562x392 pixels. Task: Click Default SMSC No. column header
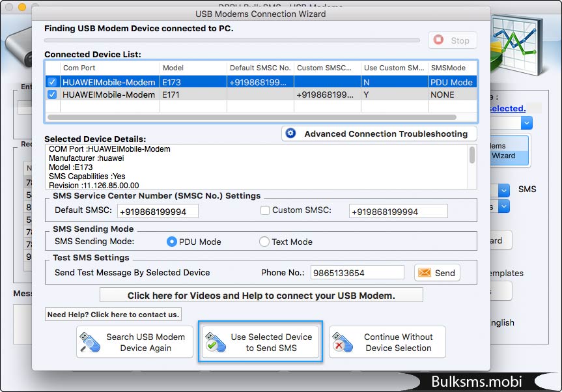260,68
